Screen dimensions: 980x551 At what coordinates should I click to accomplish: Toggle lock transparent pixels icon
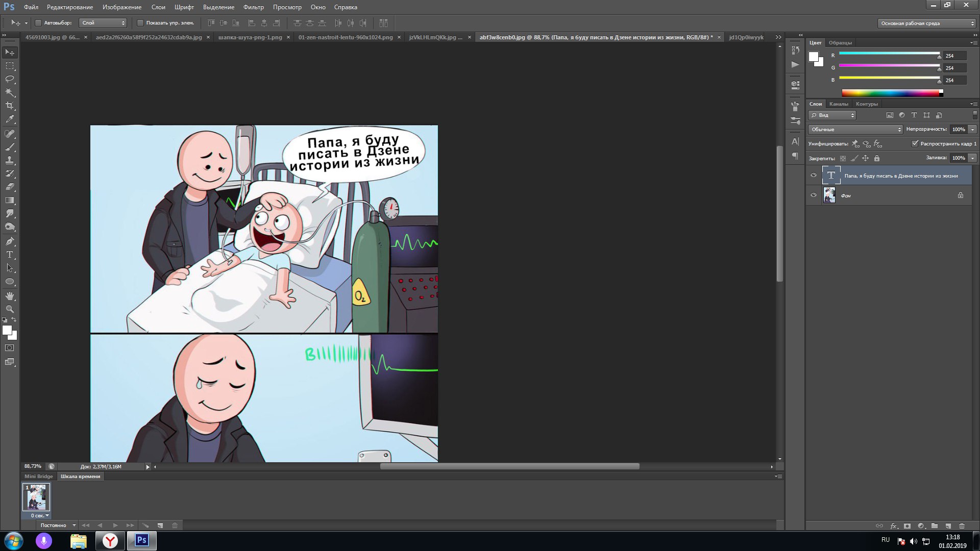[843, 158]
